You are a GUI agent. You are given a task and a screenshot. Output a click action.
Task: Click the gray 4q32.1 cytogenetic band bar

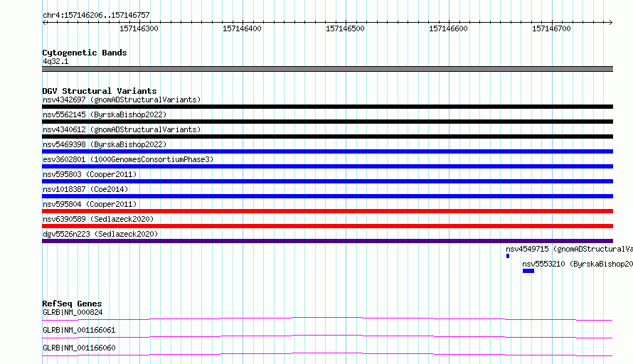coord(327,69)
